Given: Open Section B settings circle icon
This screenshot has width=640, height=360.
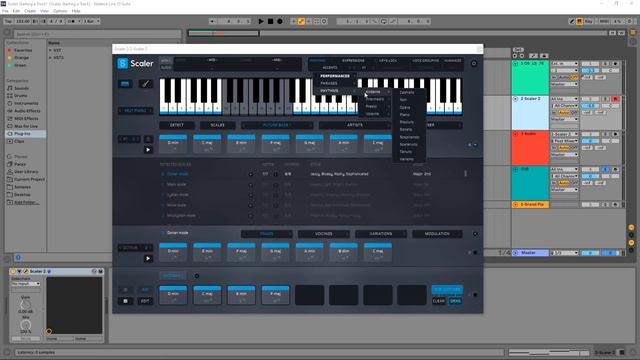Looking at the screenshot, I should pos(475,234).
